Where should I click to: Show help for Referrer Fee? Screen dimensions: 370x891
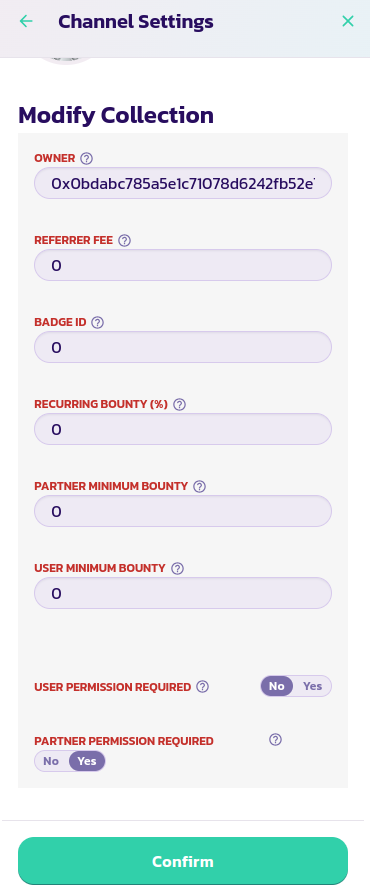coord(124,240)
